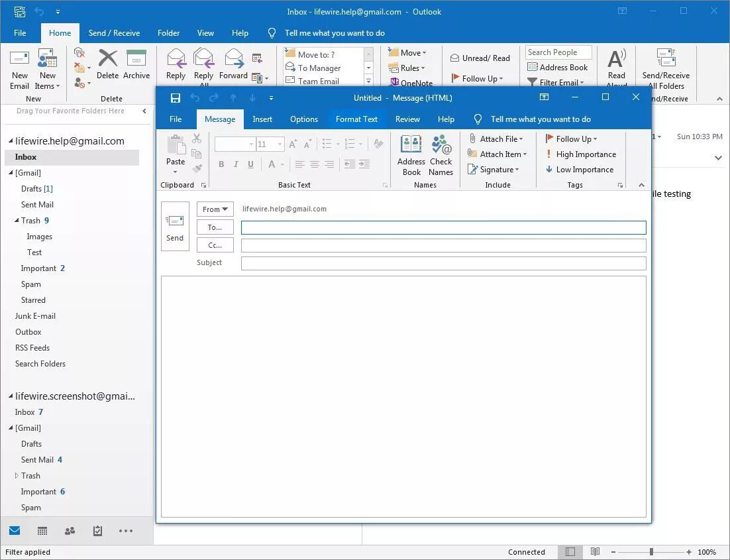
Task: Toggle Align Left in Basic Text
Action: point(300,164)
